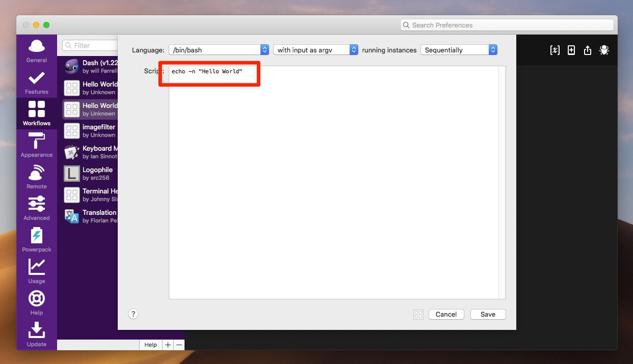The height and width of the screenshot is (364, 633).
Task: Click in the Search Preferences field
Action: [x=507, y=25]
